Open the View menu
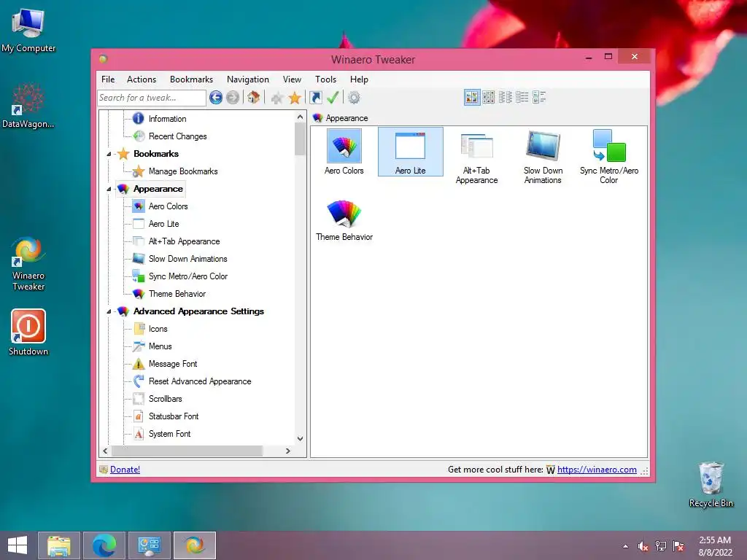Screen dimensions: 747x560 point(292,79)
